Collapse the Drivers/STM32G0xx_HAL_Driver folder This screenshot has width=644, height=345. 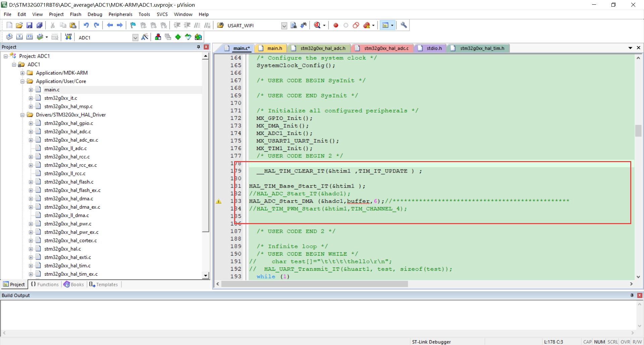coord(22,115)
